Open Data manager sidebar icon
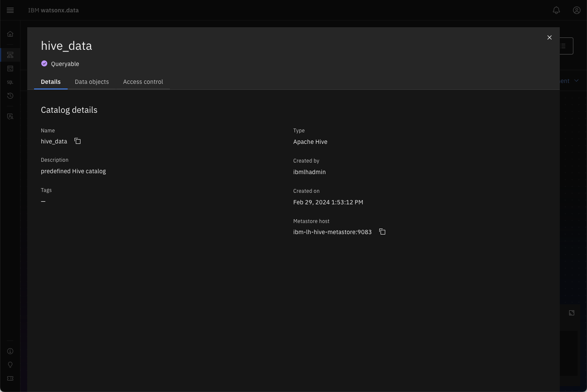 [10, 69]
